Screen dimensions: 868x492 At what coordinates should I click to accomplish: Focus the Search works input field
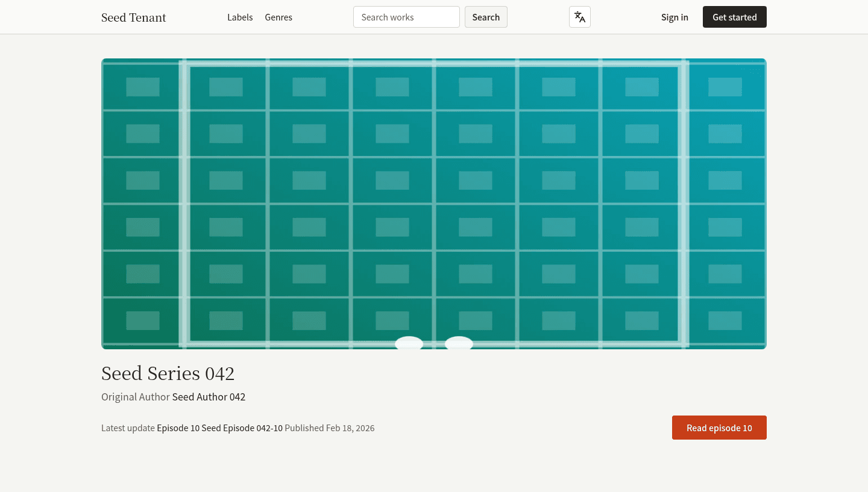tap(406, 17)
